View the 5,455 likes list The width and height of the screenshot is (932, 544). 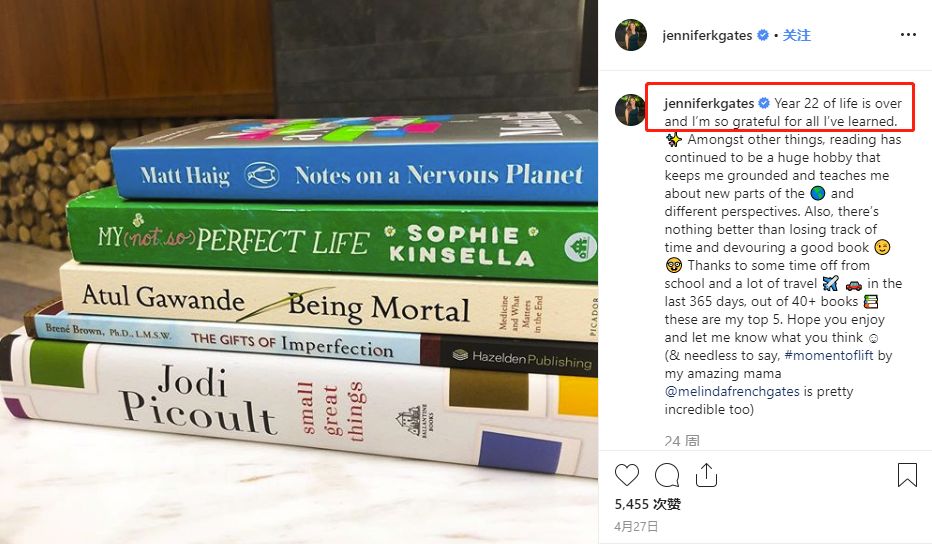point(648,505)
